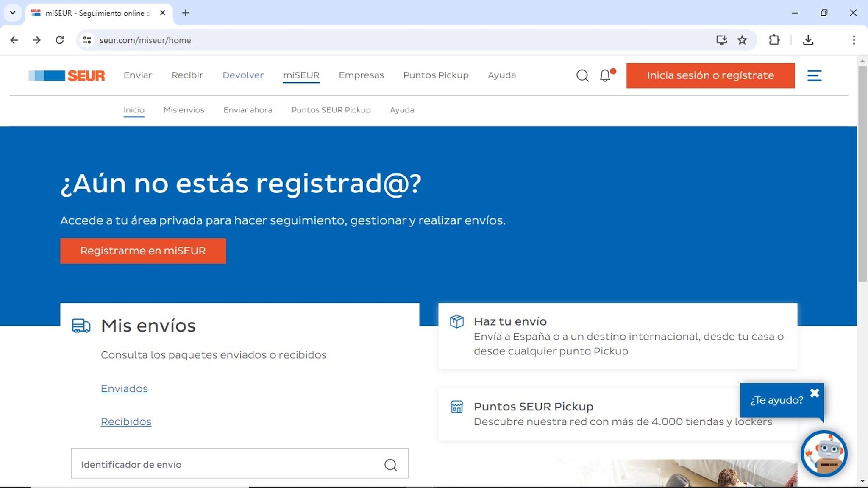868x488 pixels.
Task: Click the box icon beside Haz tu envío
Action: coord(457,322)
